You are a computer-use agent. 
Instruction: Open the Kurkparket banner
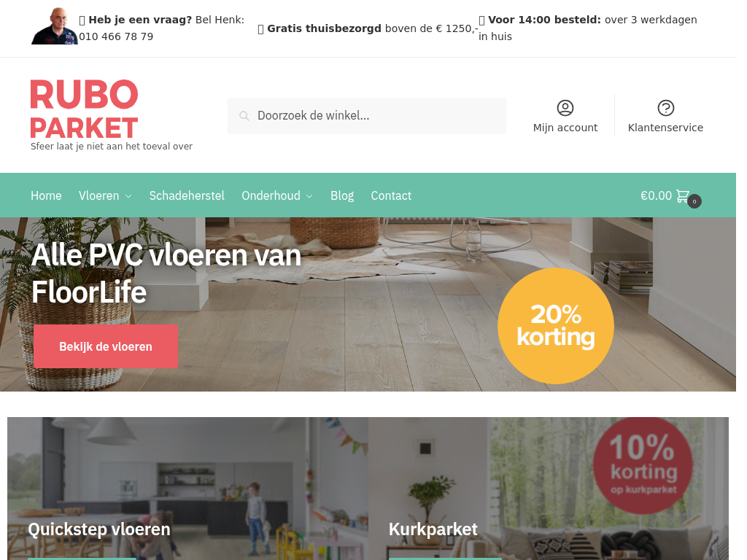549,489
